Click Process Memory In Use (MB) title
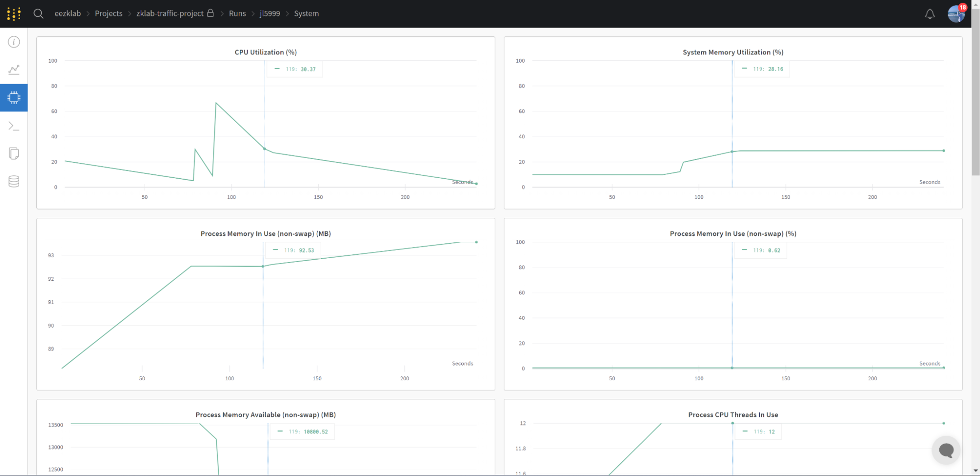 [266, 234]
